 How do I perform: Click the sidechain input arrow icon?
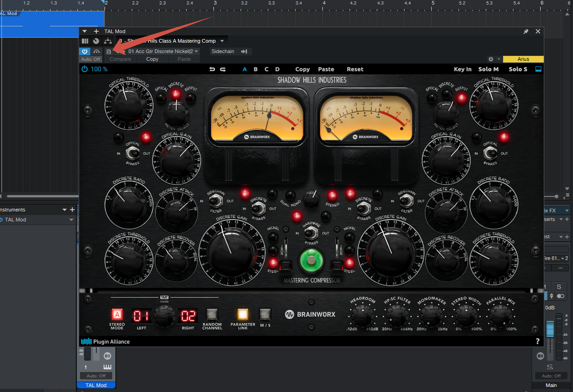pyautogui.click(x=244, y=51)
